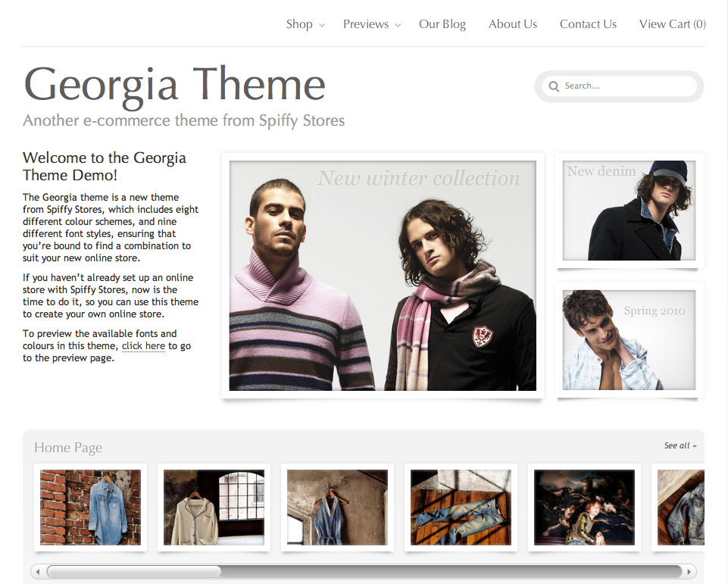Screen dimensions: 728x584
Task: Open the Previews menu item
Action: click(x=366, y=24)
